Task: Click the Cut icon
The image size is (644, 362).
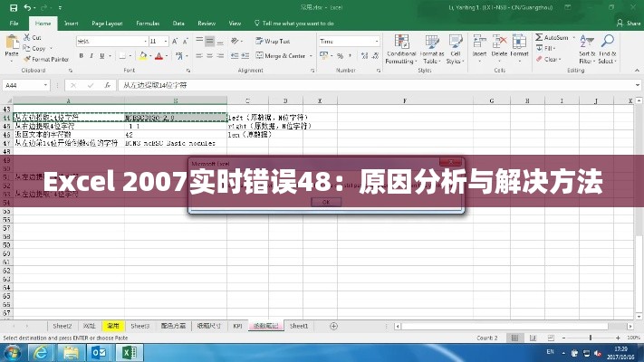Action: tap(34, 38)
